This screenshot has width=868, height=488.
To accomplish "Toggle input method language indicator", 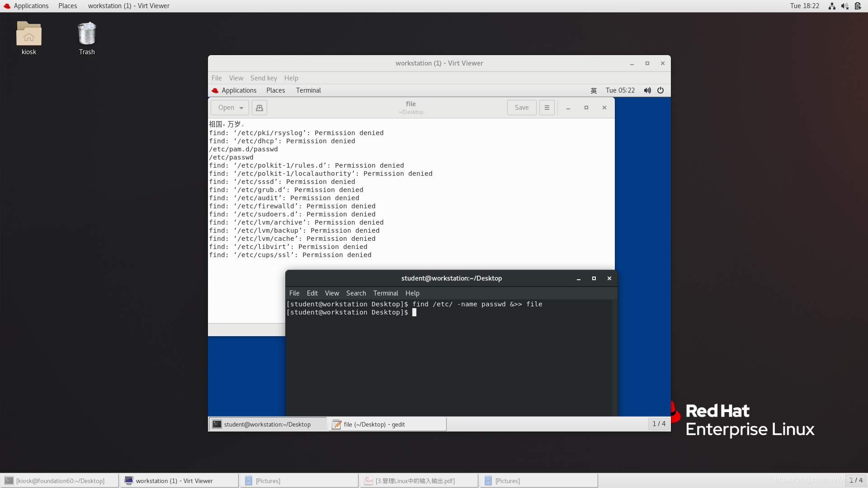I will [x=594, y=90].
